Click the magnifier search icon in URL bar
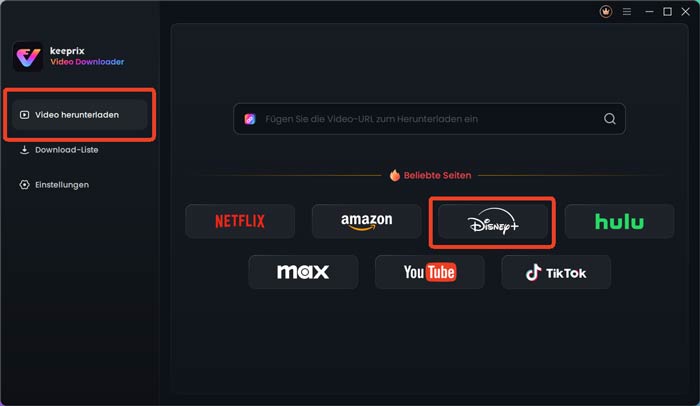Image resolution: width=700 pixels, height=406 pixels. click(x=609, y=119)
